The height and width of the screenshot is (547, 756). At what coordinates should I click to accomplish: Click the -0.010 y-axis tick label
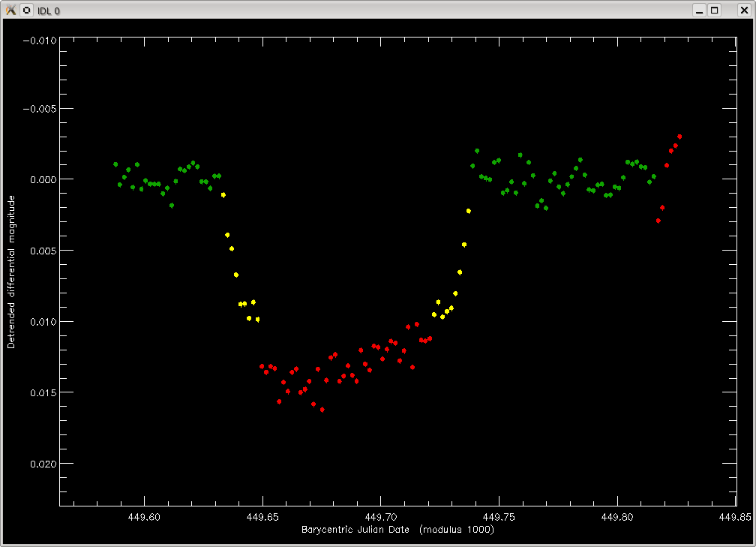(40, 41)
